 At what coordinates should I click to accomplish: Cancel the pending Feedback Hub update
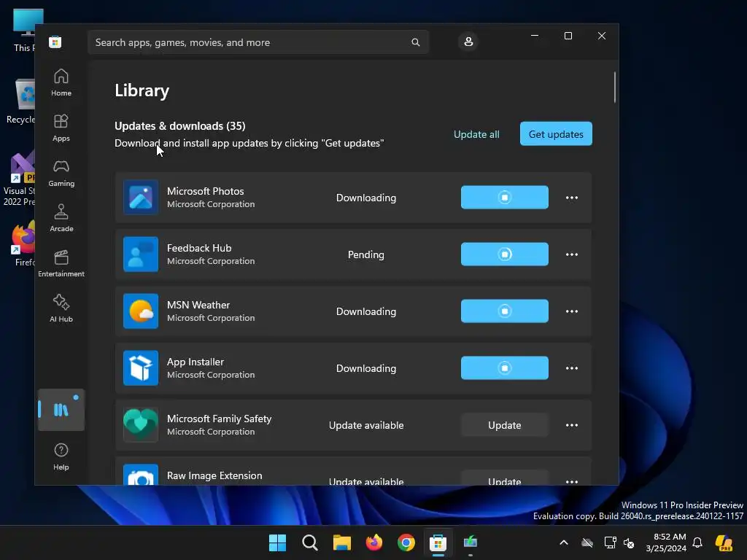[x=505, y=254]
